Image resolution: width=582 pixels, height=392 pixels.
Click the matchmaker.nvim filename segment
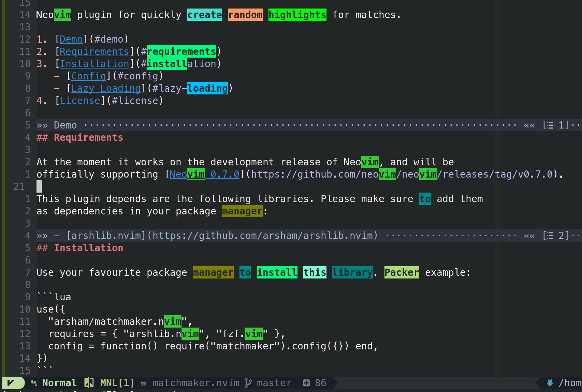pyautogui.click(x=195, y=382)
